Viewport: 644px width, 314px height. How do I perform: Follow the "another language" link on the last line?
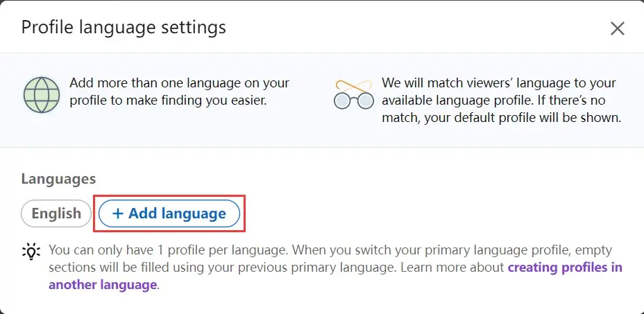103,284
